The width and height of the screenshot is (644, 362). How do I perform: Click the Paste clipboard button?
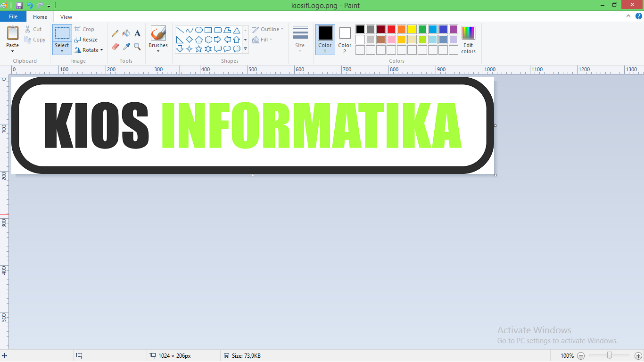(13, 33)
